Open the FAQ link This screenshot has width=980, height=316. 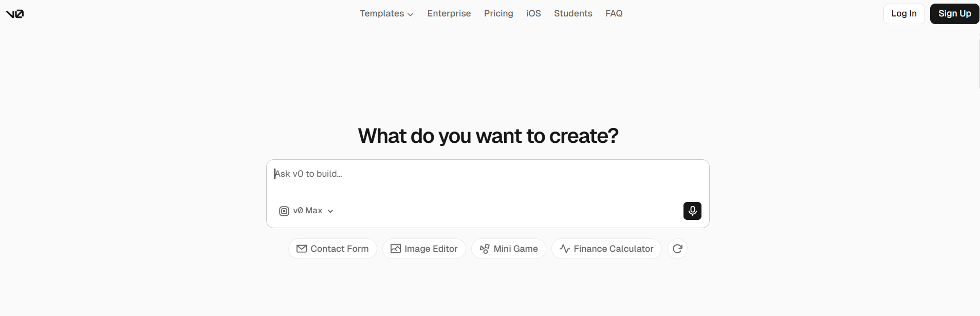614,13
